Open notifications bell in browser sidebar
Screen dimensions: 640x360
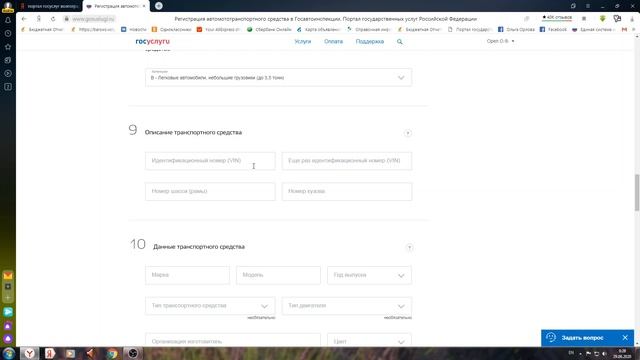pyautogui.click(x=8, y=20)
